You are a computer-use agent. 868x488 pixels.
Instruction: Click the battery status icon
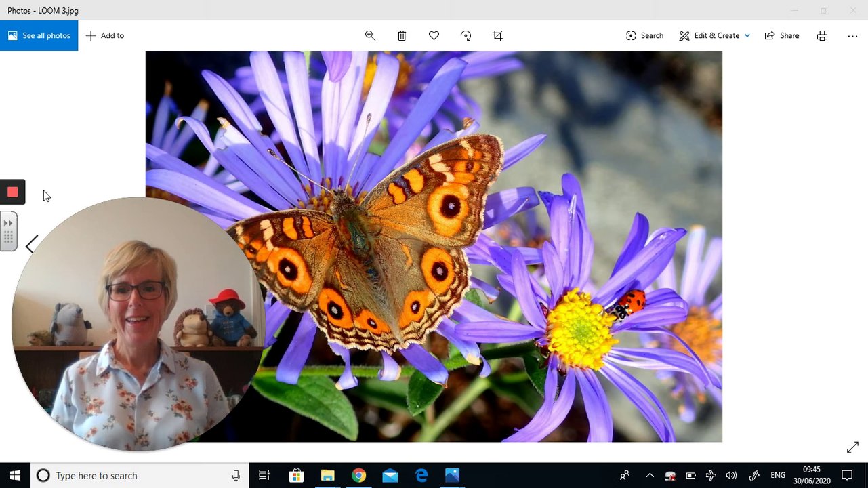tap(691, 475)
